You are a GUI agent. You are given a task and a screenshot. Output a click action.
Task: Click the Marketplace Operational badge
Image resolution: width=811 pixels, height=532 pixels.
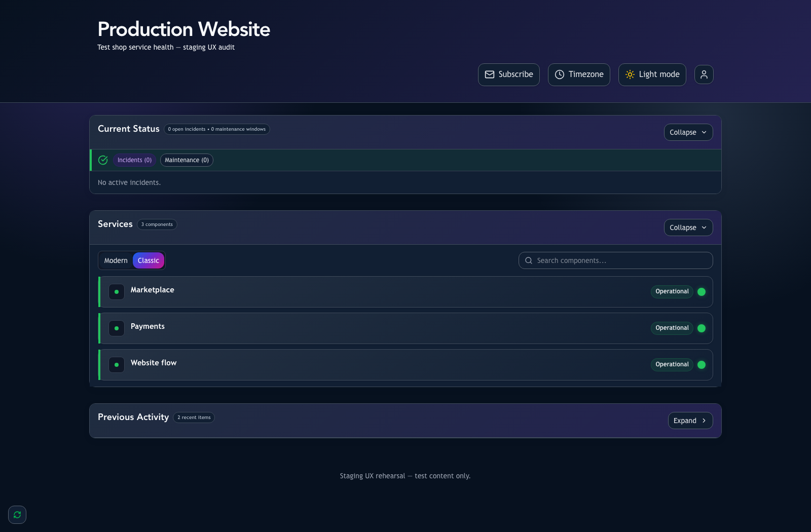click(x=672, y=291)
